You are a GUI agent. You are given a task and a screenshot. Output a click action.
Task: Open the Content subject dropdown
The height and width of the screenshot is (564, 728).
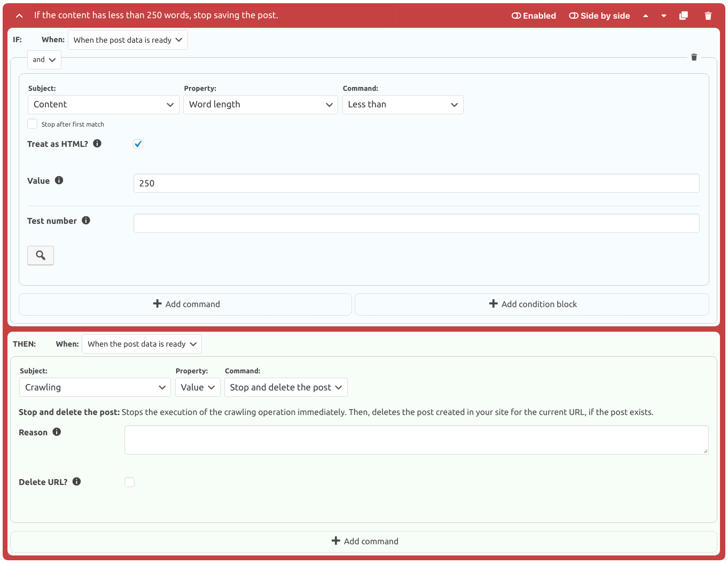tap(103, 105)
